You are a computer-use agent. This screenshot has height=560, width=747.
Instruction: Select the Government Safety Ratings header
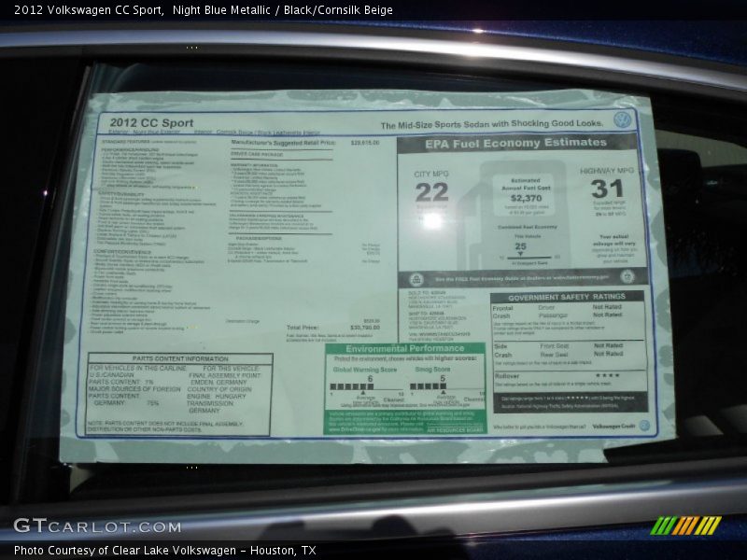[x=567, y=297]
